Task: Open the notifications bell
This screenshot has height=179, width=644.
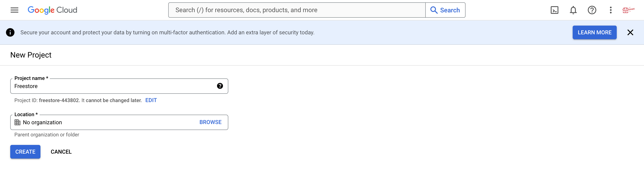Action: click(573, 10)
